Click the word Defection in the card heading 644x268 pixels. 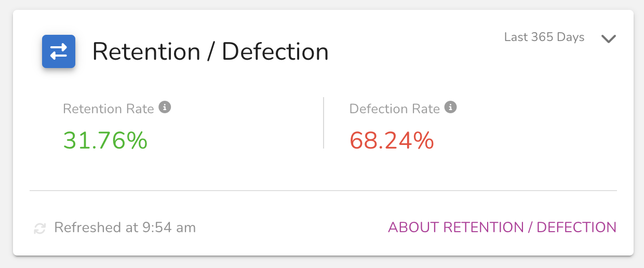pyautogui.click(x=275, y=52)
